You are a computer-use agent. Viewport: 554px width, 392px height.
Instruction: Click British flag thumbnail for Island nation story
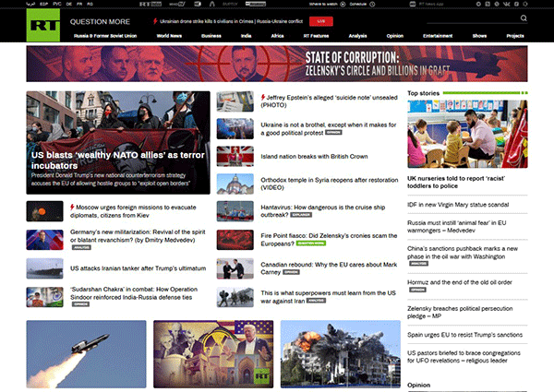235,156
